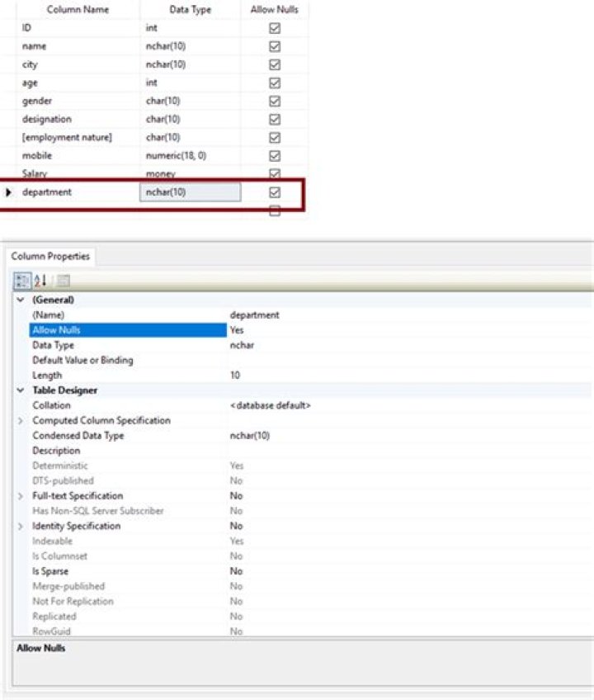The height and width of the screenshot is (700, 594).
Task: Click the Property Pages icon
Action: 63,281
